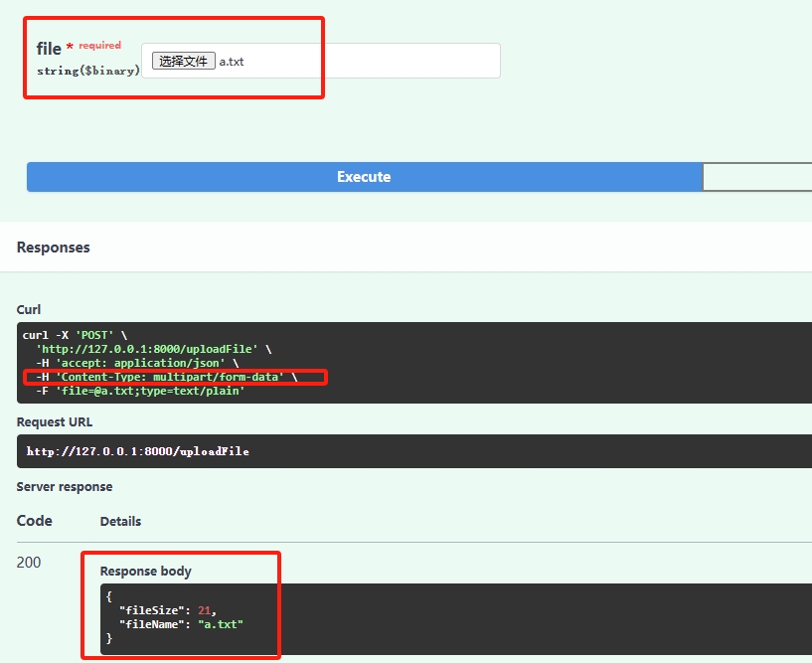Click the required label next to file

tap(102, 44)
